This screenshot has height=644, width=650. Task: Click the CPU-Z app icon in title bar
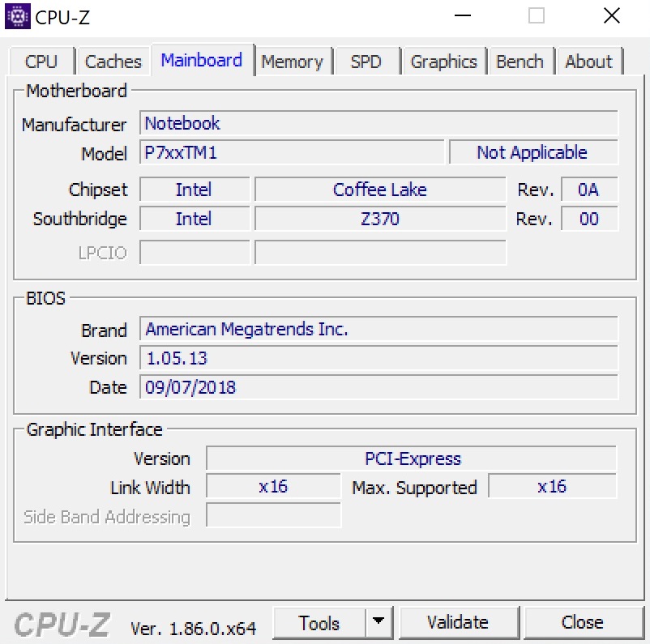click(x=17, y=16)
